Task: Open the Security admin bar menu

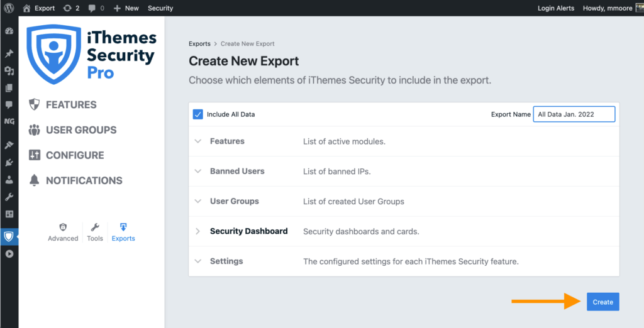Action: (160, 8)
